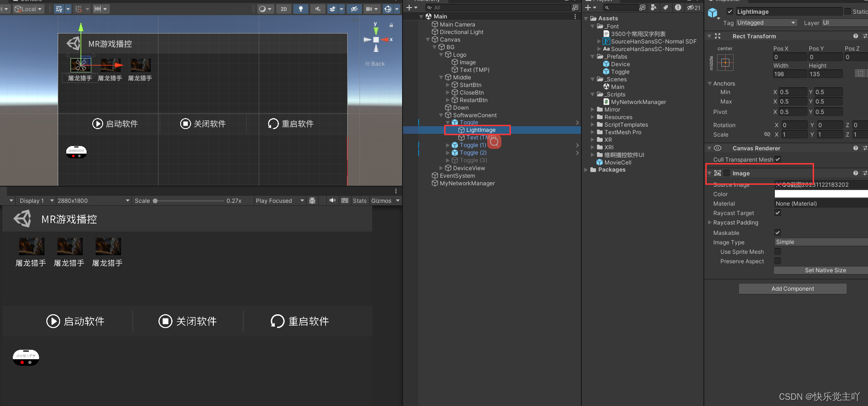Click search by label tag icon

click(x=666, y=8)
